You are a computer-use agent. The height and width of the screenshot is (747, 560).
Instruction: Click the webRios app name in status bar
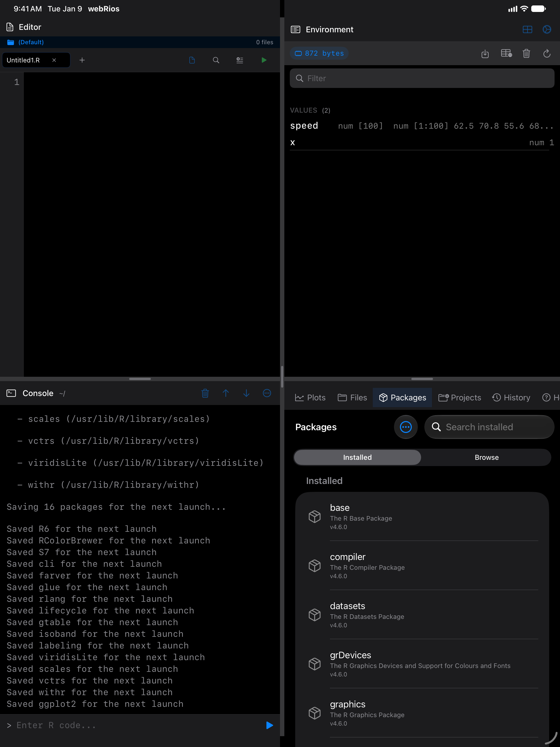point(104,9)
